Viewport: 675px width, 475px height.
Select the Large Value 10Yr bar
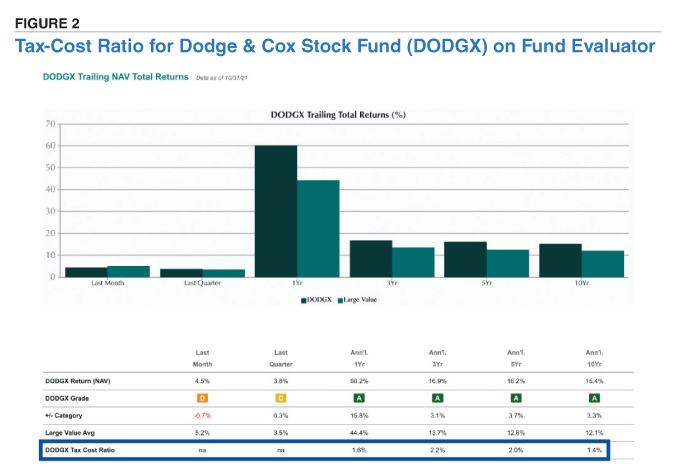coord(603,264)
